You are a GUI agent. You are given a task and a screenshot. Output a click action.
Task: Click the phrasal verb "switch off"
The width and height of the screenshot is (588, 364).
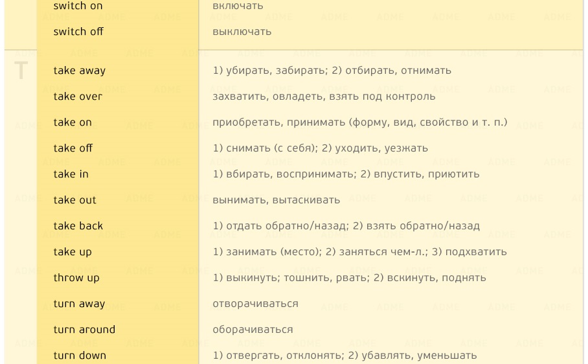coord(78,32)
